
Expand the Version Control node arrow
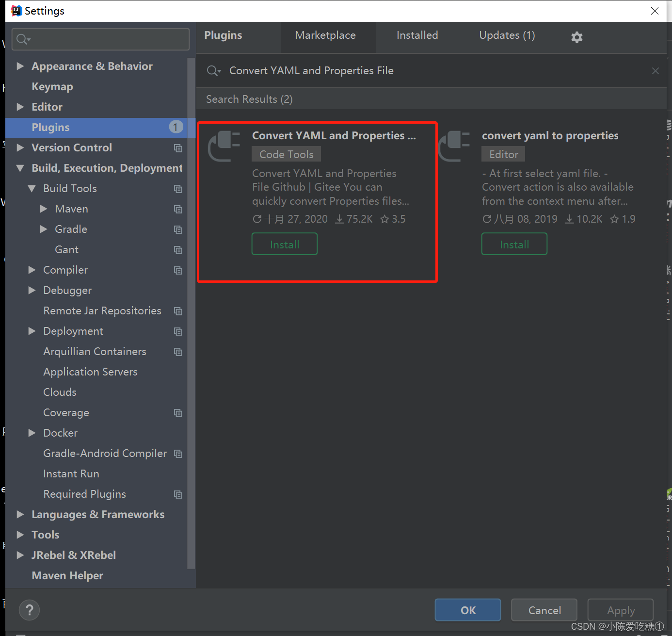(20, 147)
